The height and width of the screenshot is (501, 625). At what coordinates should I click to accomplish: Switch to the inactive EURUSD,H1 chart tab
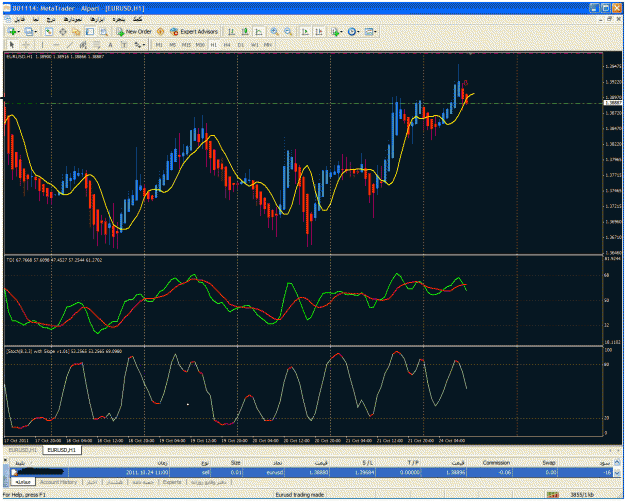(x=22, y=450)
